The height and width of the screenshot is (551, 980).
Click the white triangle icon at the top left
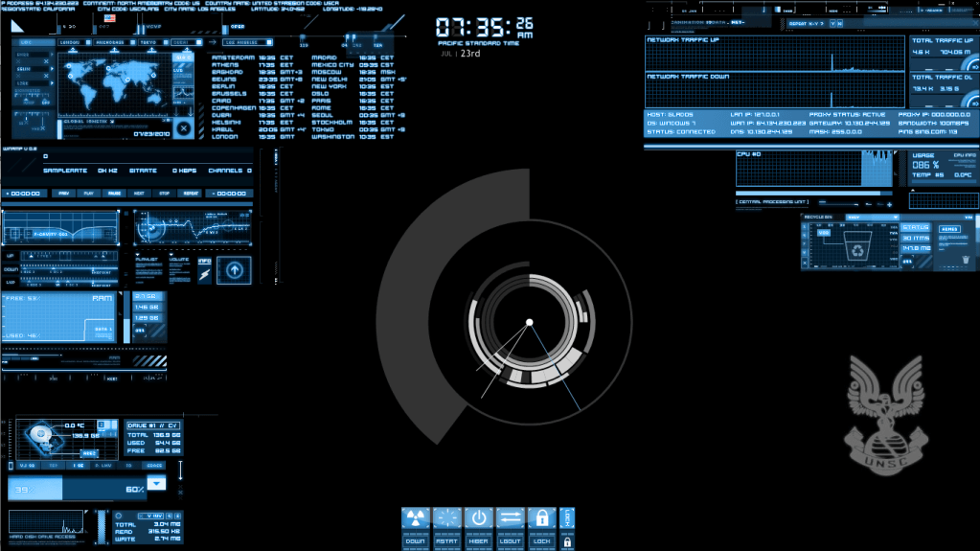coord(17,26)
